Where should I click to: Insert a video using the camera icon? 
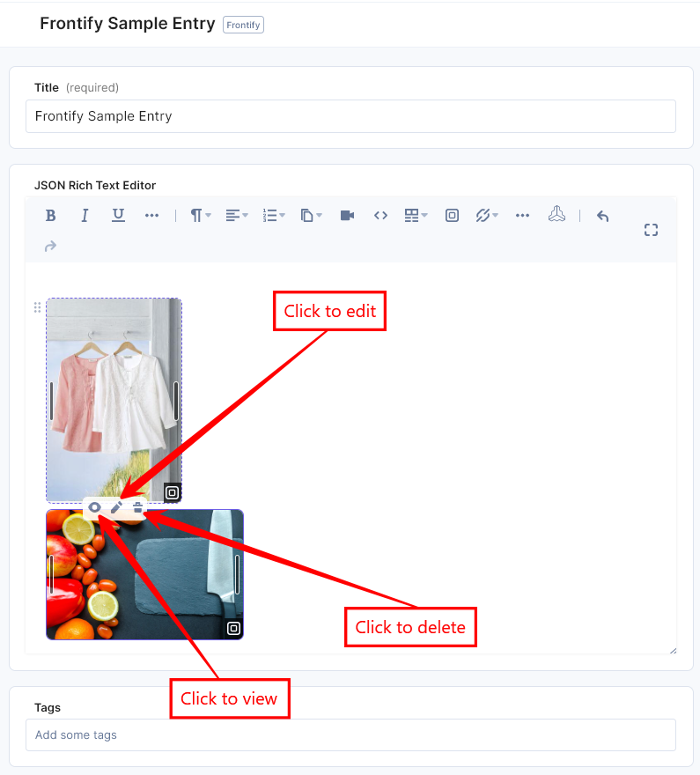click(x=347, y=215)
